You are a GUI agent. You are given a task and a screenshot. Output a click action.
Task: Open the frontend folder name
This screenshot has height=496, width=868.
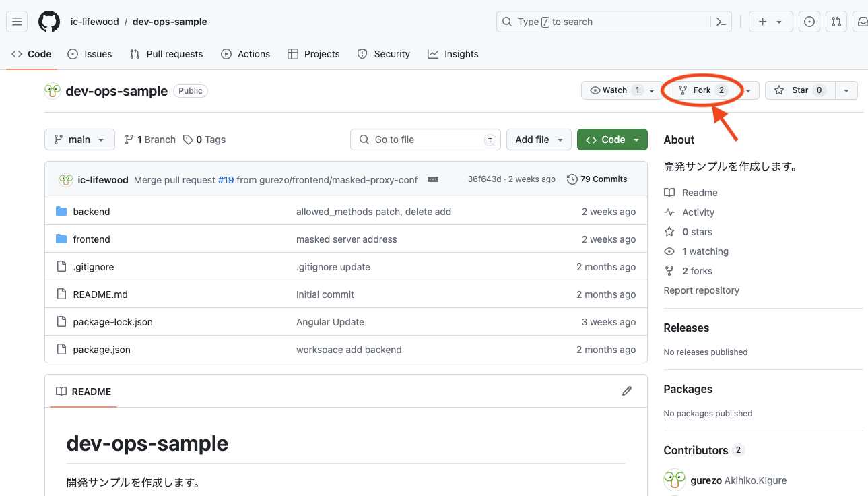click(x=92, y=239)
